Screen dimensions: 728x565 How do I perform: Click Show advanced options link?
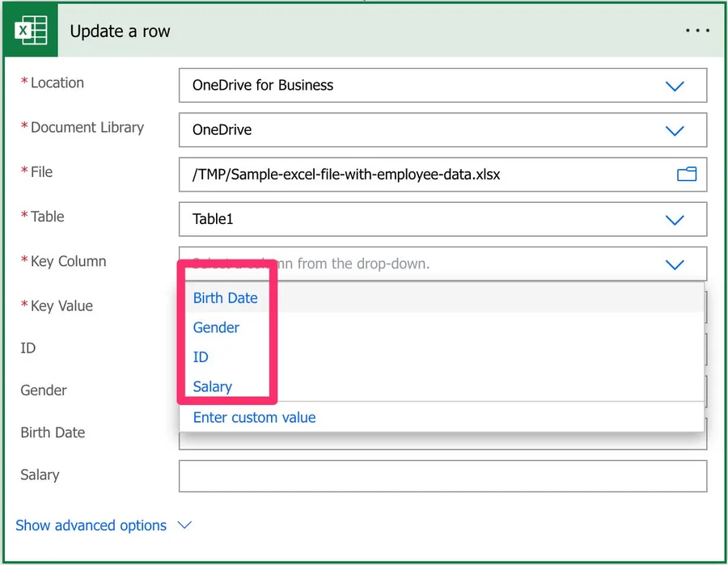[91, 525]
